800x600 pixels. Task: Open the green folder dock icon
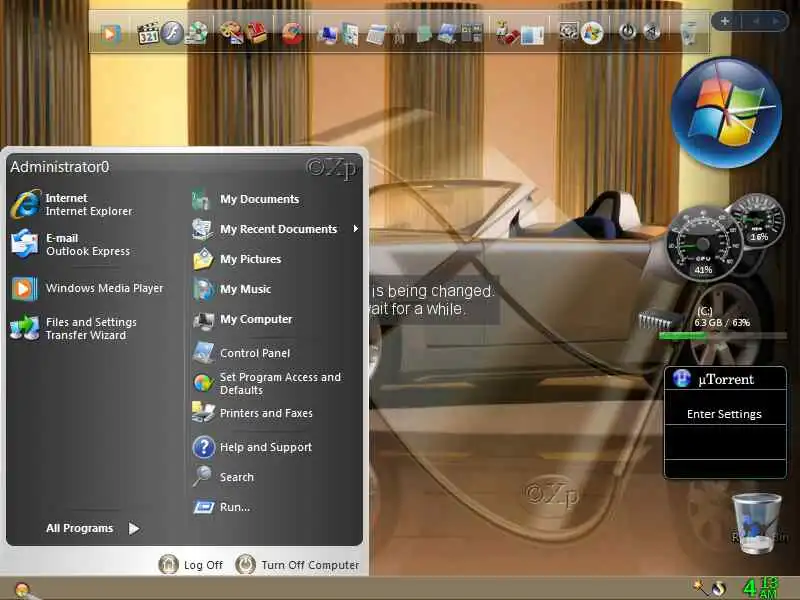click(x=424, y=35)
